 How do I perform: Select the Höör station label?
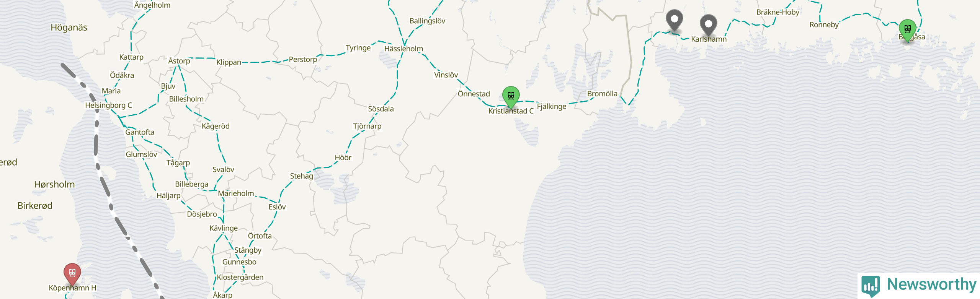pyautogui.click(x=343, y=158)
